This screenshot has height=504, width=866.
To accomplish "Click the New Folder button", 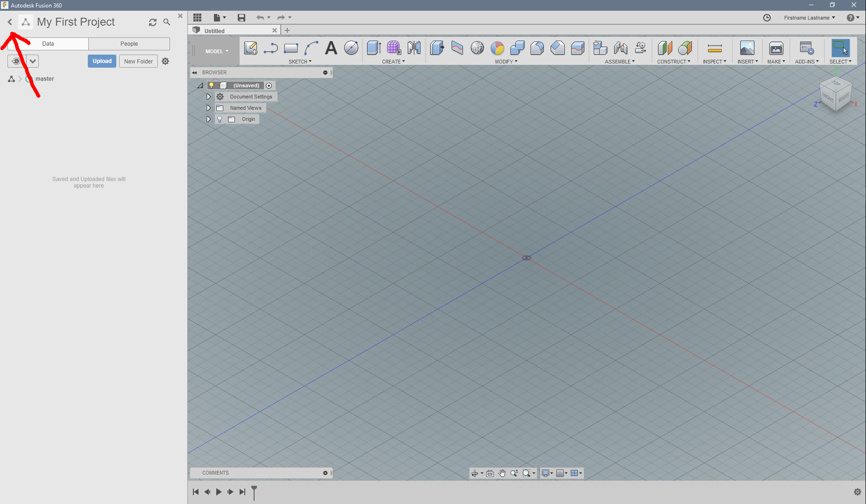I will [x=138, y=61].
